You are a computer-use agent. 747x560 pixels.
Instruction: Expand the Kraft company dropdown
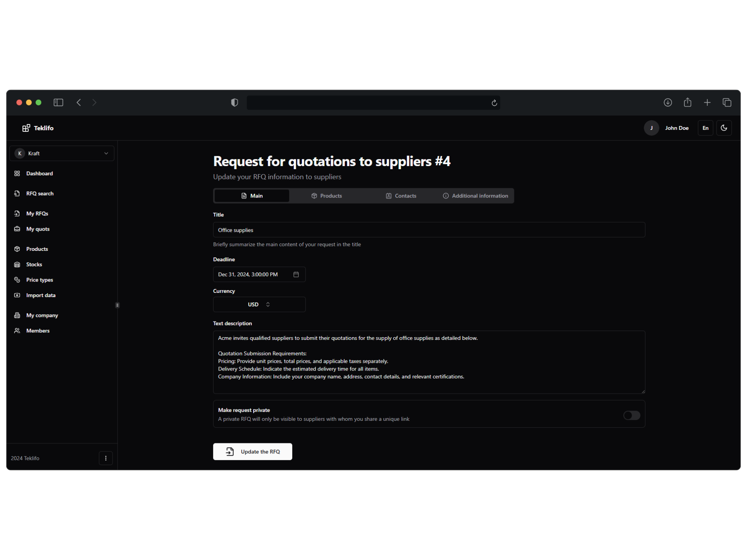62,154
